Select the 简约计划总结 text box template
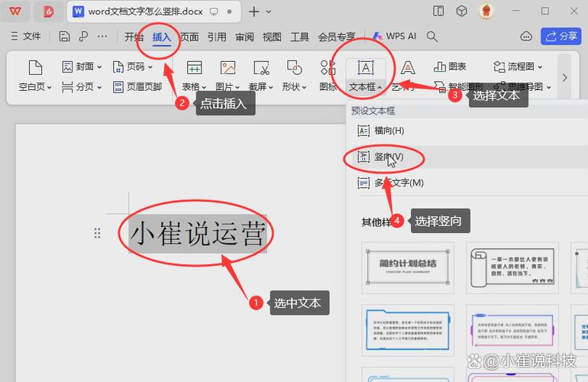 (x=408, y=267)
